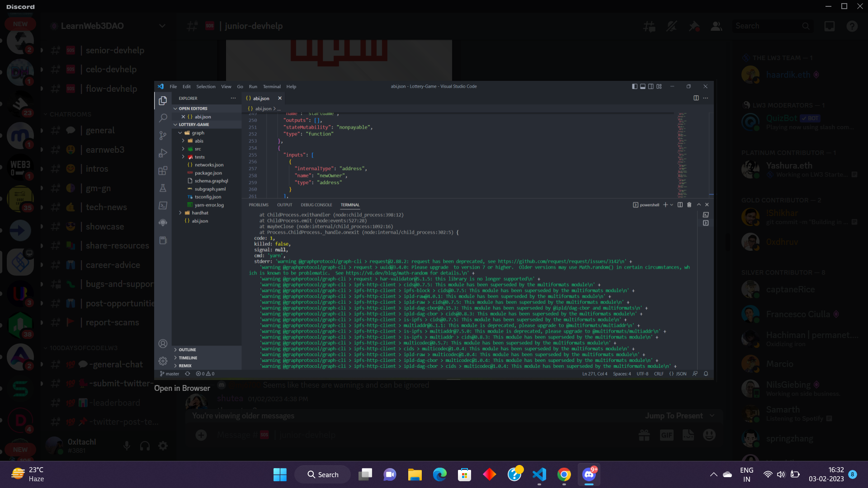Image resolution: width=868 pixels, height=488 pixels.
Task: Open the Terminal menu in VS Code
Action: coord(272,86)
